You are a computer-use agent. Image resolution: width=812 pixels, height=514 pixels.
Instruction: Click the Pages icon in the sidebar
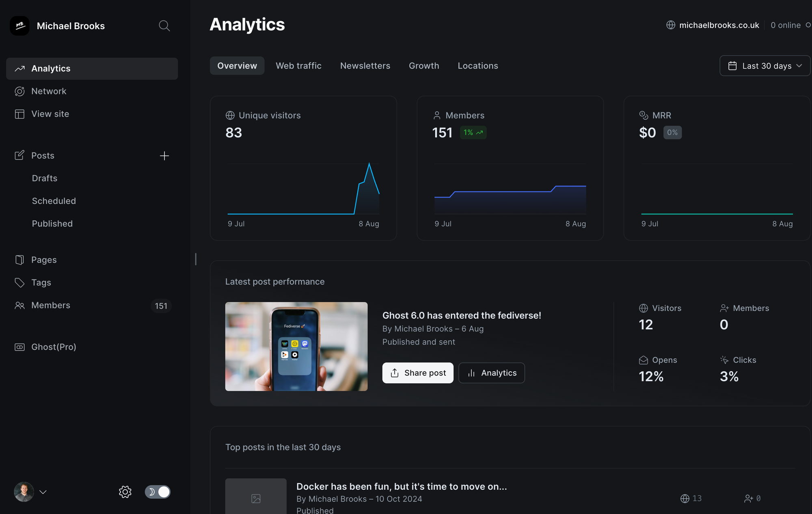pos(19,260)
